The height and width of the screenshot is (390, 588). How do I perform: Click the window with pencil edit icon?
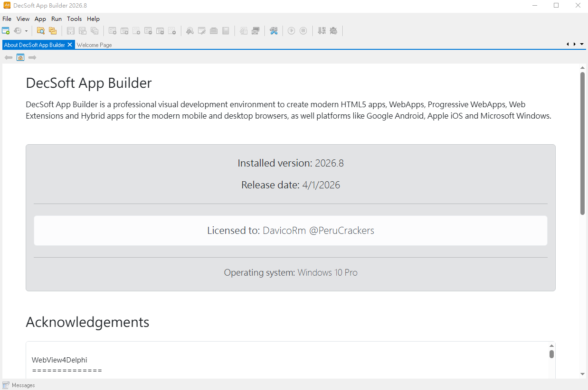point(202,31)
